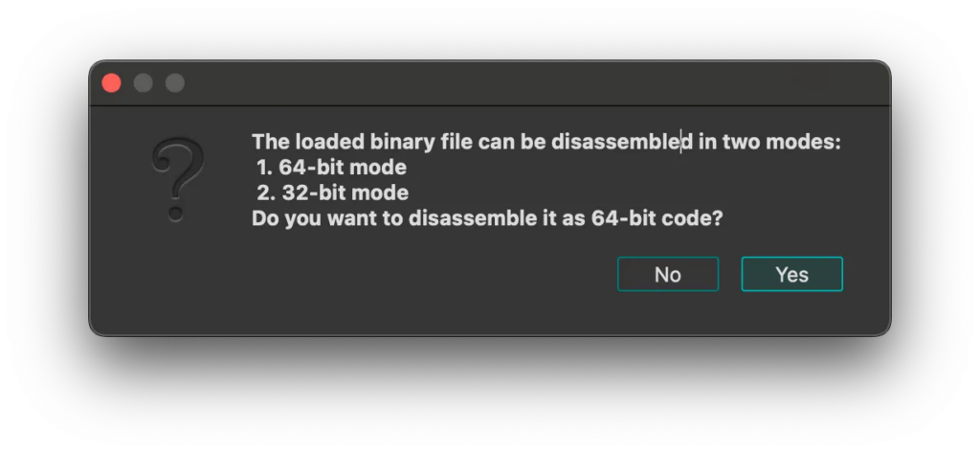Click the greyed-out zoom window button
This screenshot has height=454, width=980.
pos(175,82)
